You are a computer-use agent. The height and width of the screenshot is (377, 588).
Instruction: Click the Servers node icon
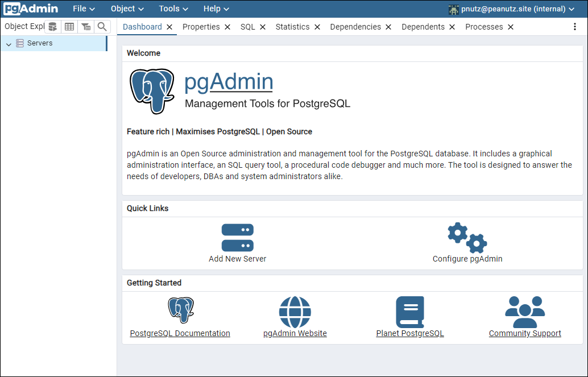pyautogui.click(x=20, y=43)
